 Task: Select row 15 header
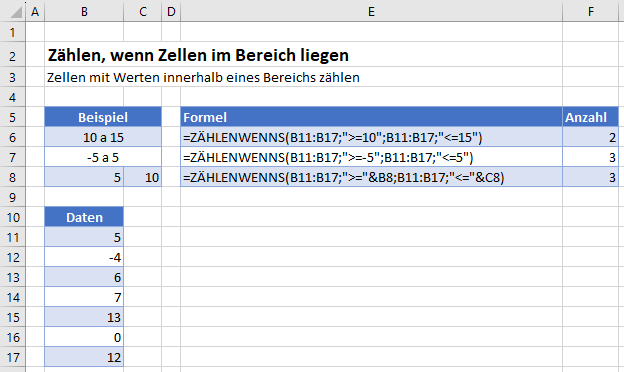click(x=13, y=317)
